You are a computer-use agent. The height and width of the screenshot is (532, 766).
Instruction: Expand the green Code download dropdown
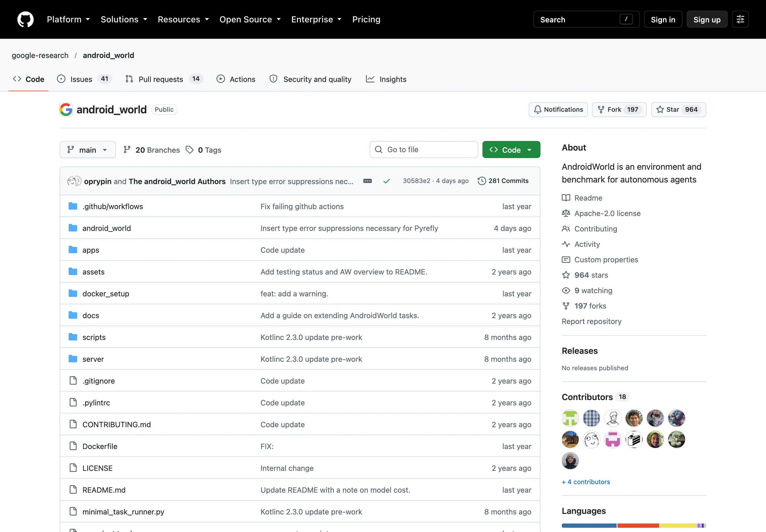(x=511, y=150)
